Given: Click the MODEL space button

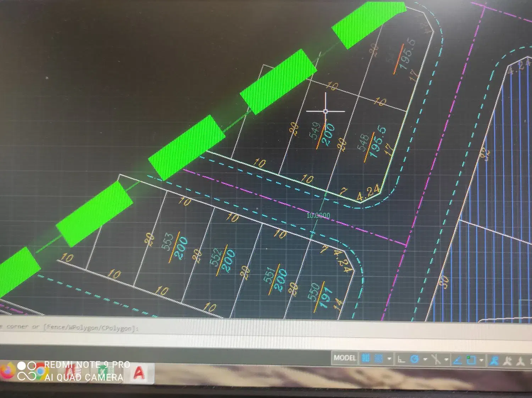Looking at the screenshot, I should pos(344,358).
